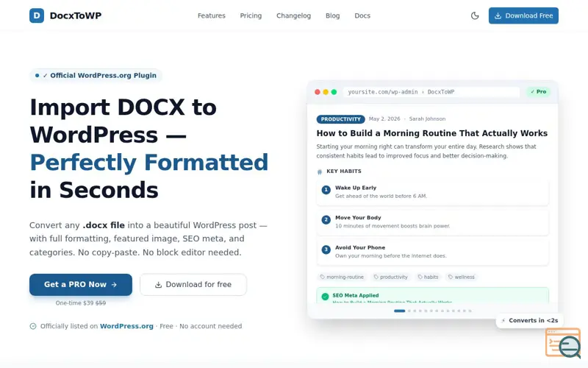The height and width of the screenshot is (368, 588).
Task: Click the Pro badge in the preview window
Action: [538, 91]
